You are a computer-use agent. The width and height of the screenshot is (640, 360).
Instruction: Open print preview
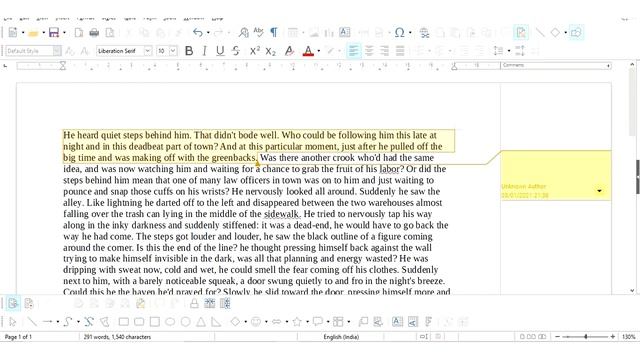pyautogui.click(x=110, y=33)
